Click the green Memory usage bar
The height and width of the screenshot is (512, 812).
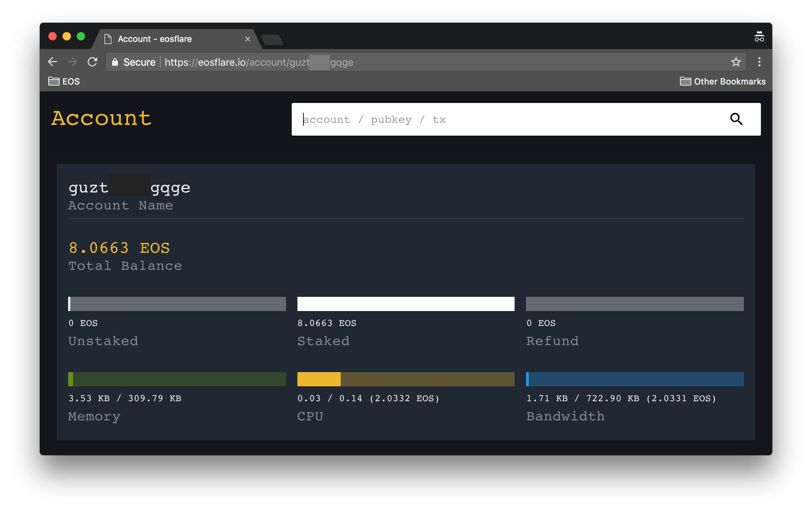(x=177, y=379)
